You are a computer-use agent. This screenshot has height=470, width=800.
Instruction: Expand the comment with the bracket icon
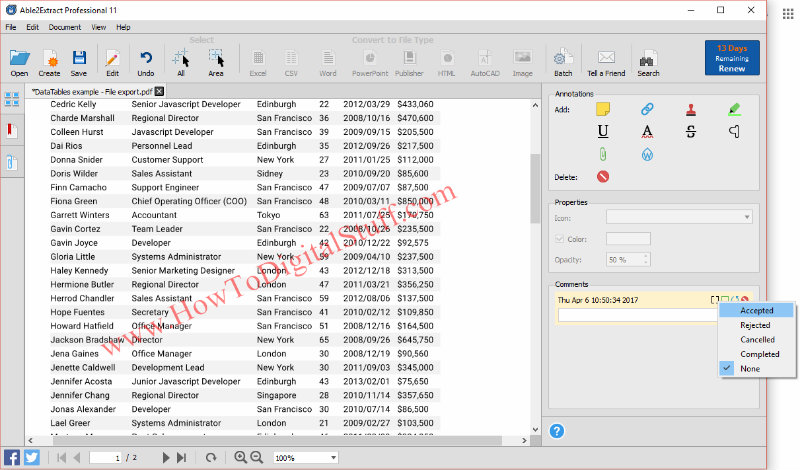point(715,300)
